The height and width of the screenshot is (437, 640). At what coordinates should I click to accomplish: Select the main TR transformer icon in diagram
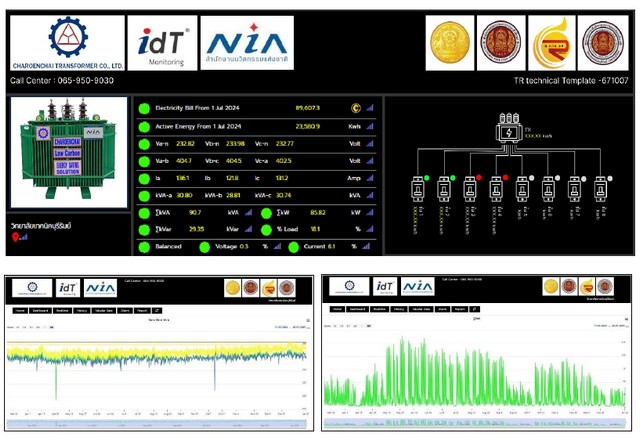[507, 133]
